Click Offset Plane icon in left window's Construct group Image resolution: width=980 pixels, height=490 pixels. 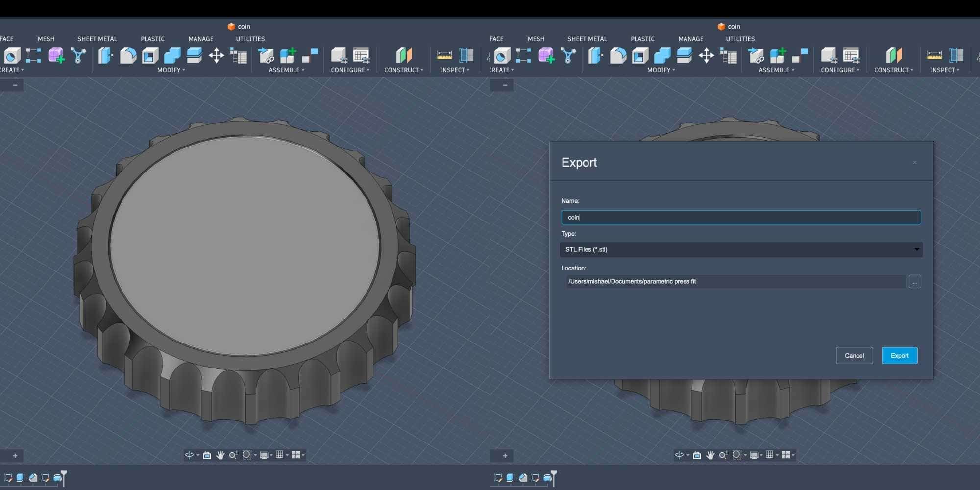[x=404, y=56]
